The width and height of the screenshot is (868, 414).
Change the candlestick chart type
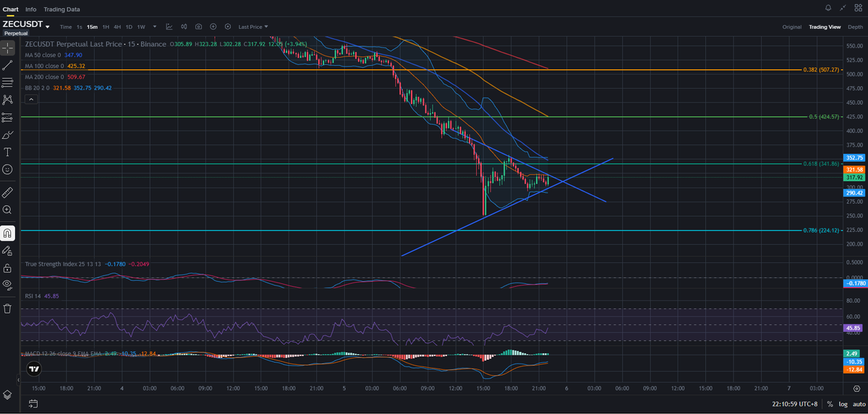pyautogui.click(x=184, y=27)
